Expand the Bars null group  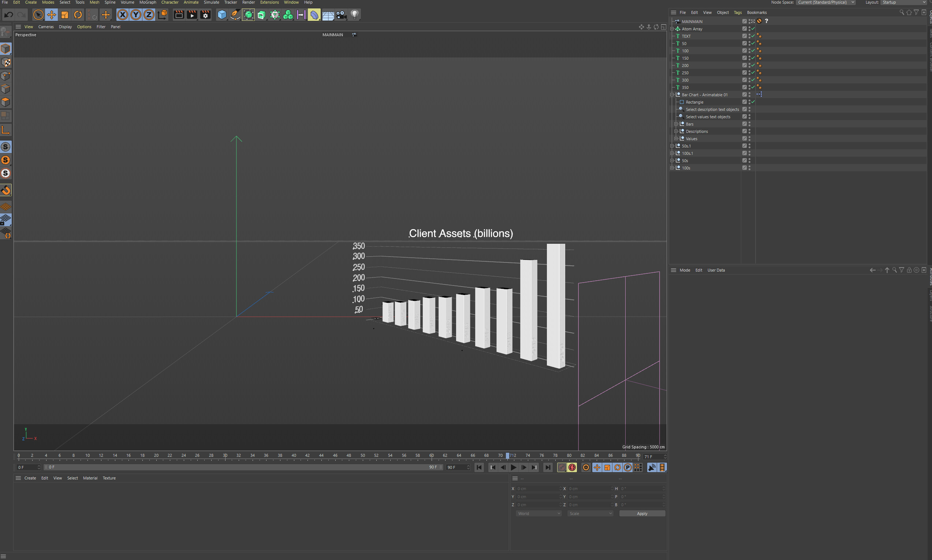tap(676, 124)
